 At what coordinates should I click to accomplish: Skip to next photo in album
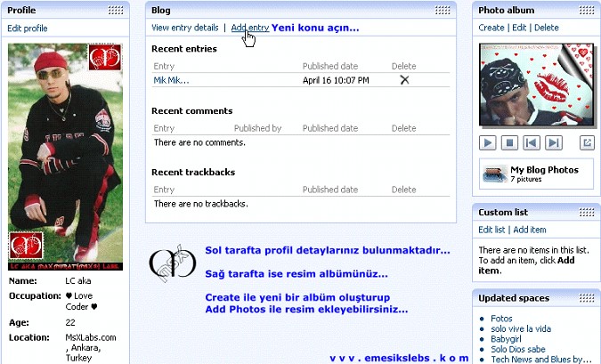[554, 142]
